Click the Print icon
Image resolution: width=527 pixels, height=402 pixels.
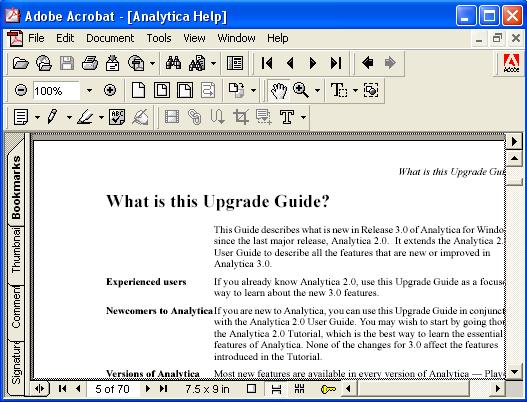point(90,63)
